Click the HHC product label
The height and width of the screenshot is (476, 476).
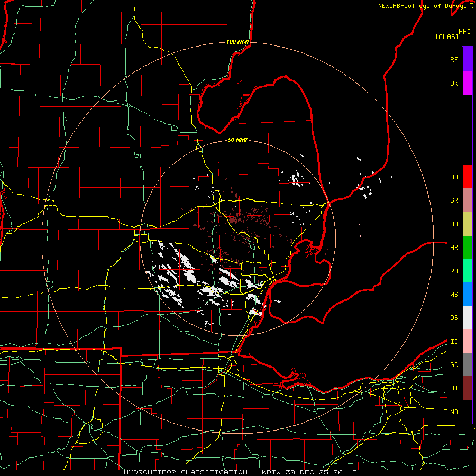coord(464,32)
